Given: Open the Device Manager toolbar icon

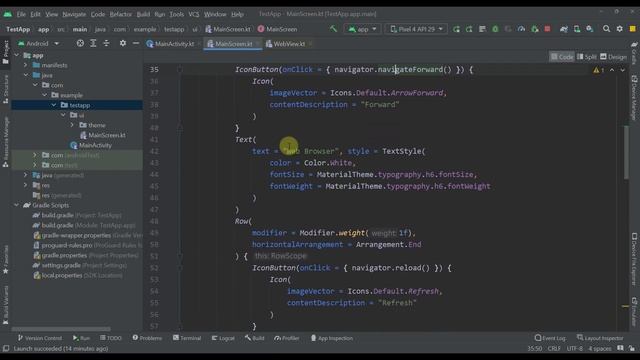Looking at the screenshot, I should [577, 29].
